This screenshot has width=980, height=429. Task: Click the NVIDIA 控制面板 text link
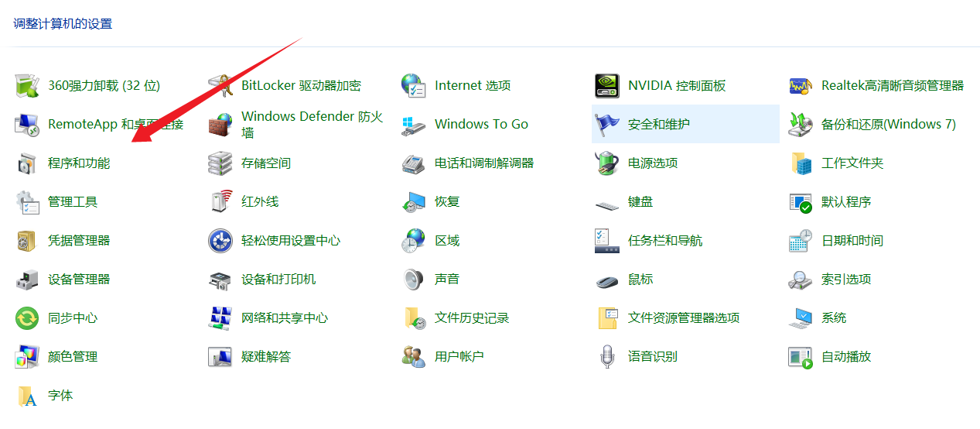(677, 85)
